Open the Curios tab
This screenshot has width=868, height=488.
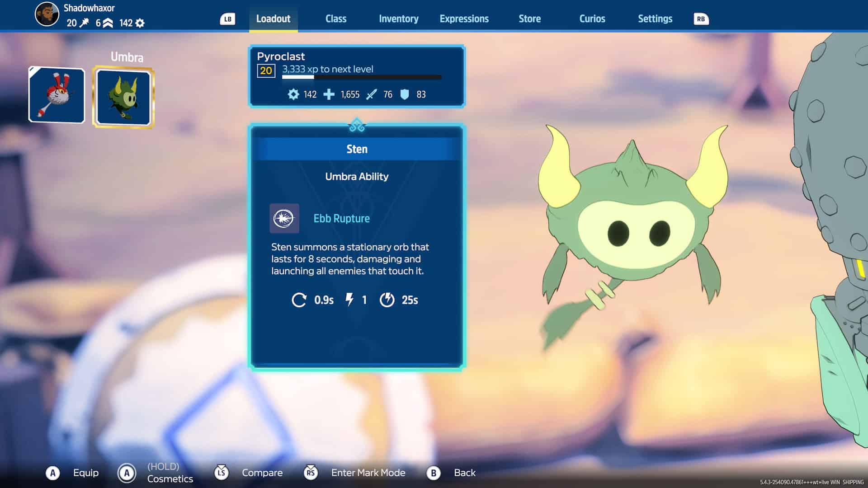[592, 19]
